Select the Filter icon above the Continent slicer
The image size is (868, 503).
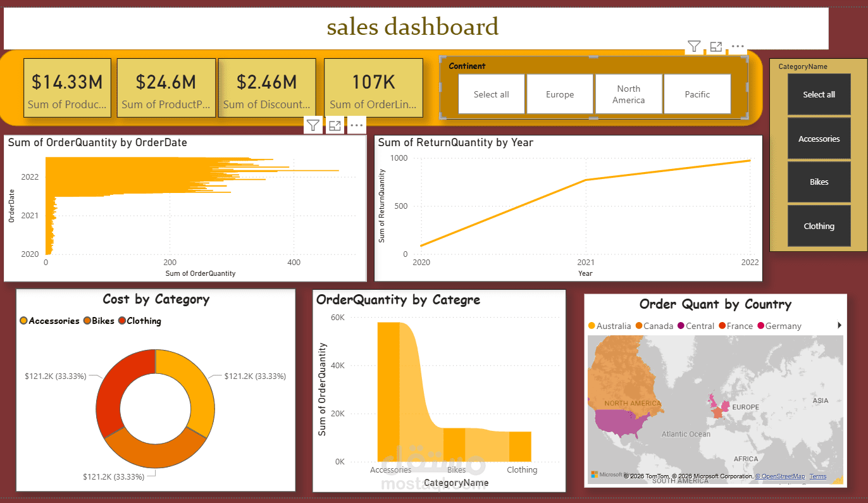[x=694, y=46]
